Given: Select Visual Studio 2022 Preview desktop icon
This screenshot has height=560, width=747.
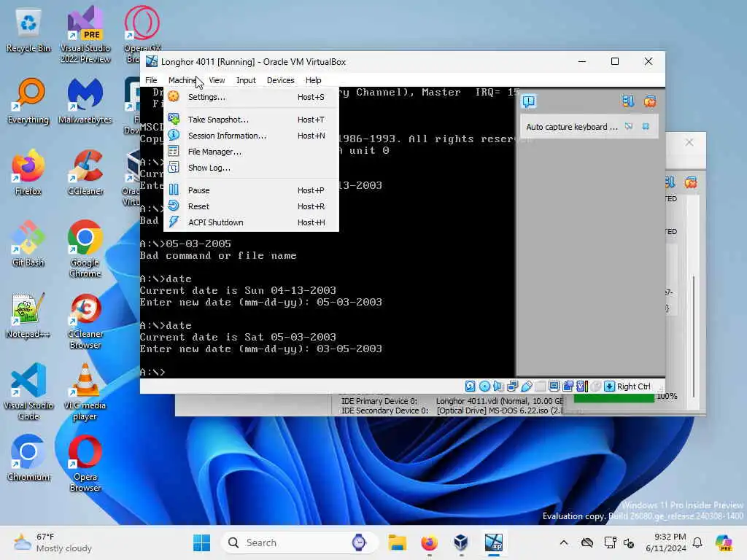Looking at the screenshot, I should point(85,35).
